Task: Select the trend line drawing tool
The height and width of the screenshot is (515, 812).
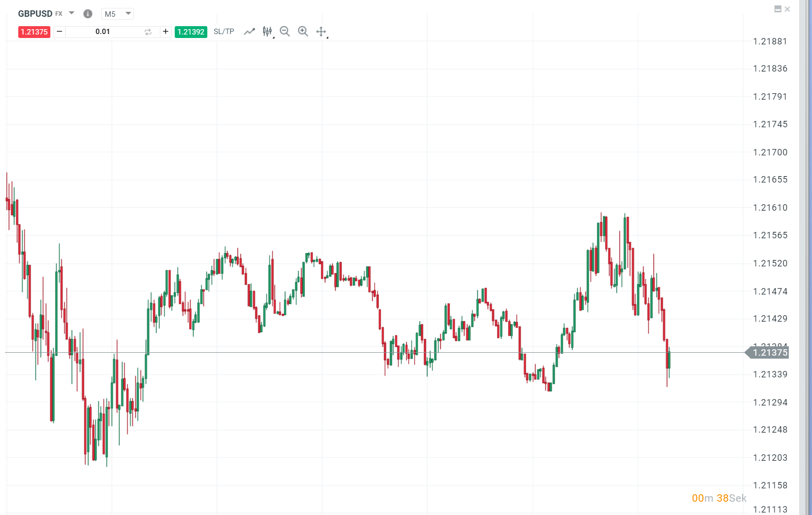Action: click(249, 31)
